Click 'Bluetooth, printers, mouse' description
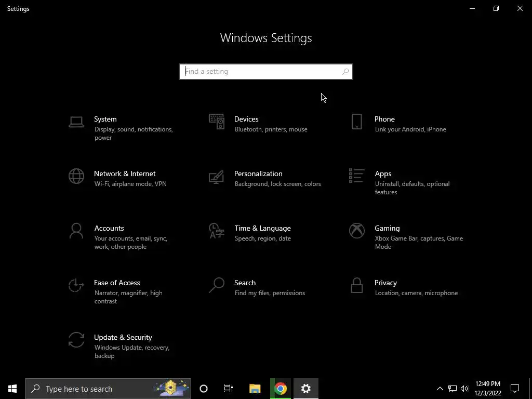 click(271, 129)
